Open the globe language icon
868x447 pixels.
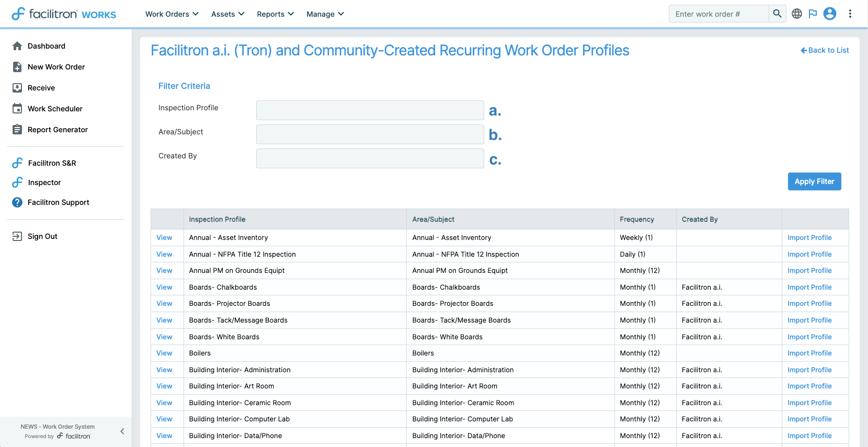[797, 14]
